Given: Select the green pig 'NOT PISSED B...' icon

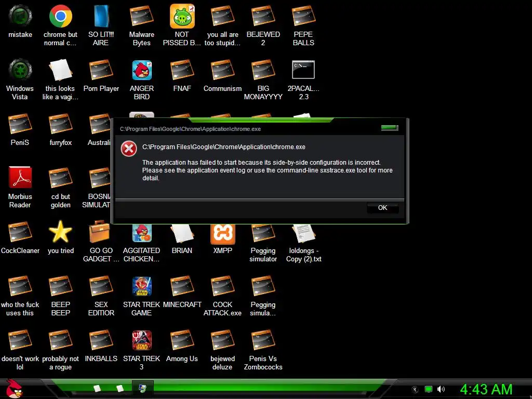Looking at the screenshot, I should (x=182, y=25).
